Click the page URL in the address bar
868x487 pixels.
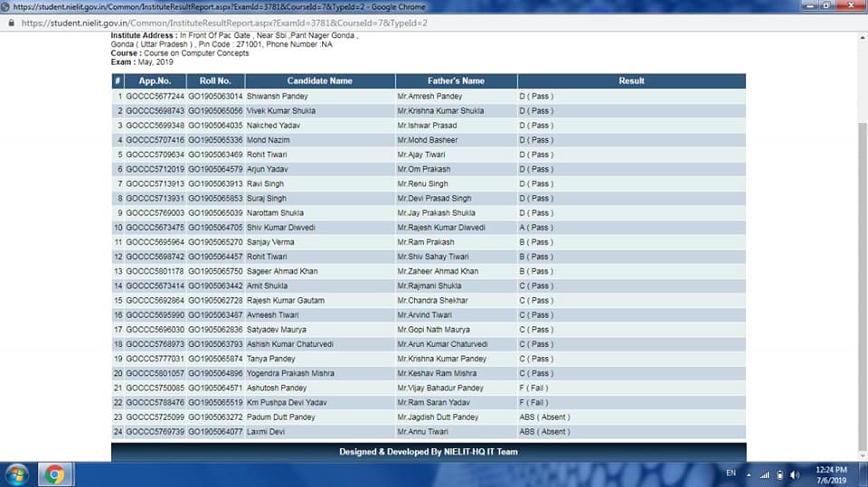pyautogui.click(x=224, y=22)
